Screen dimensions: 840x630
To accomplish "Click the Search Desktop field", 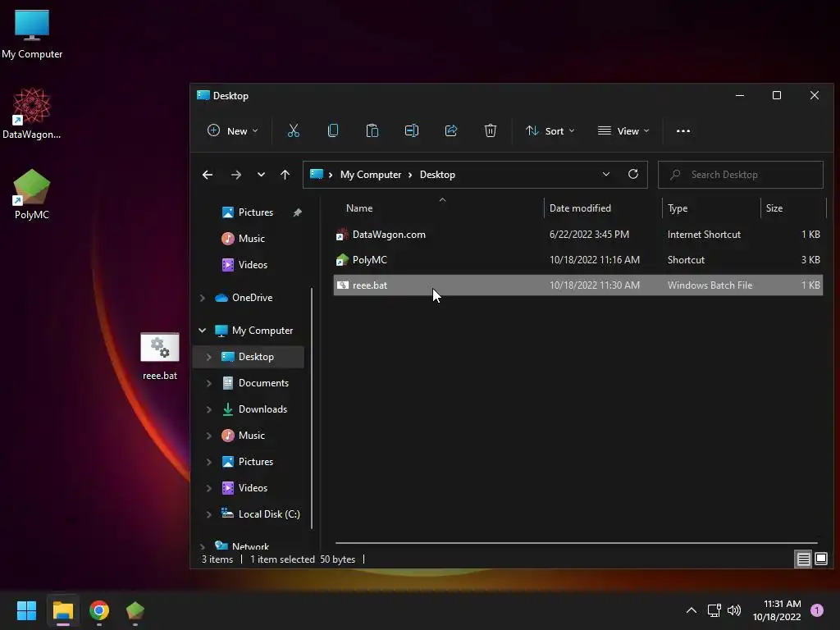I will 741,175.
